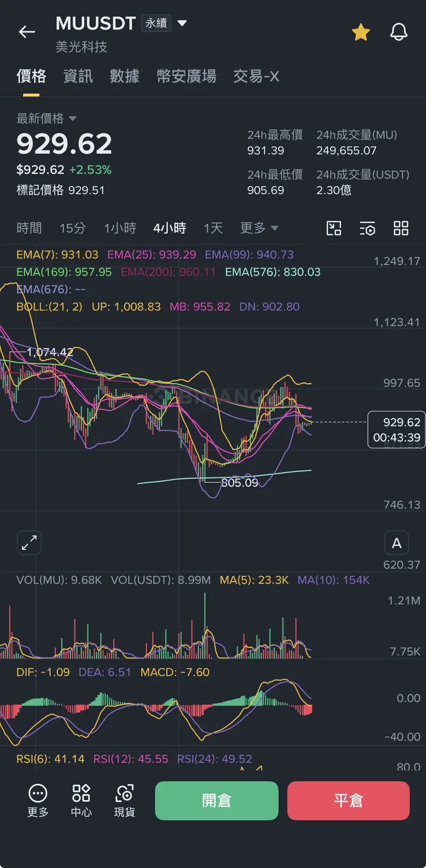
Task: Tap the 標記價格 929.51 text
Action: tap(61, 190)
